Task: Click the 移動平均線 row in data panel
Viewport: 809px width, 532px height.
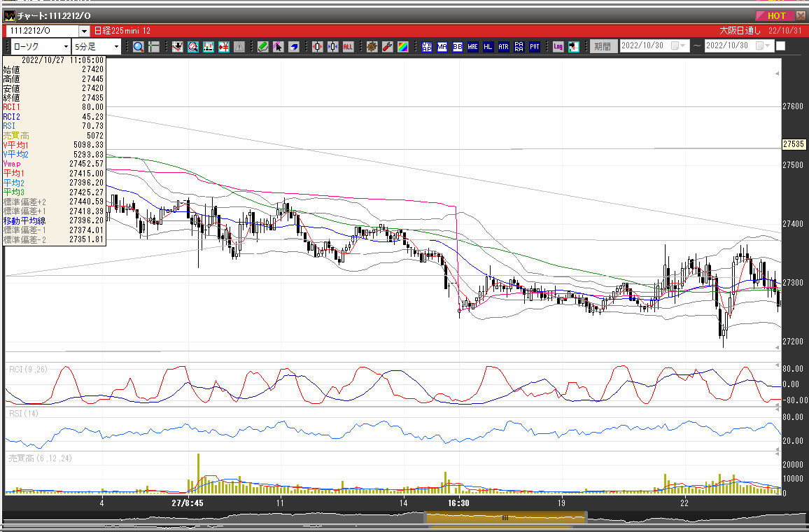Action: coord(54,220)
